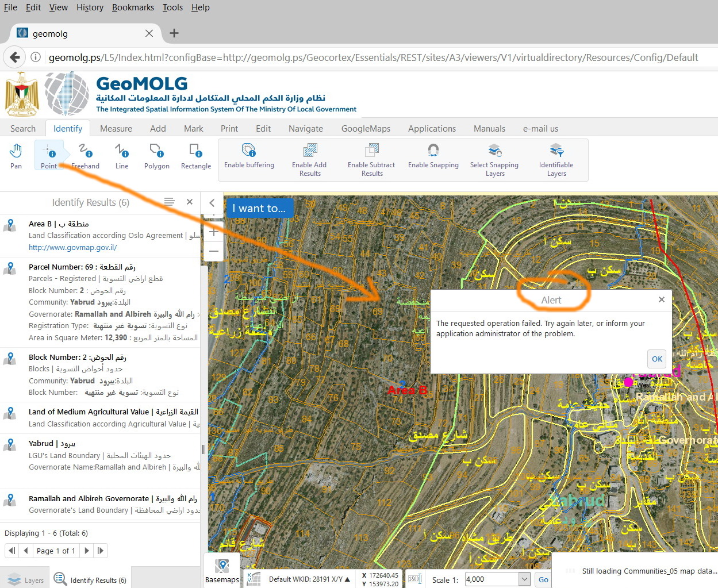Open the Navigate tab

pos(306,129)
